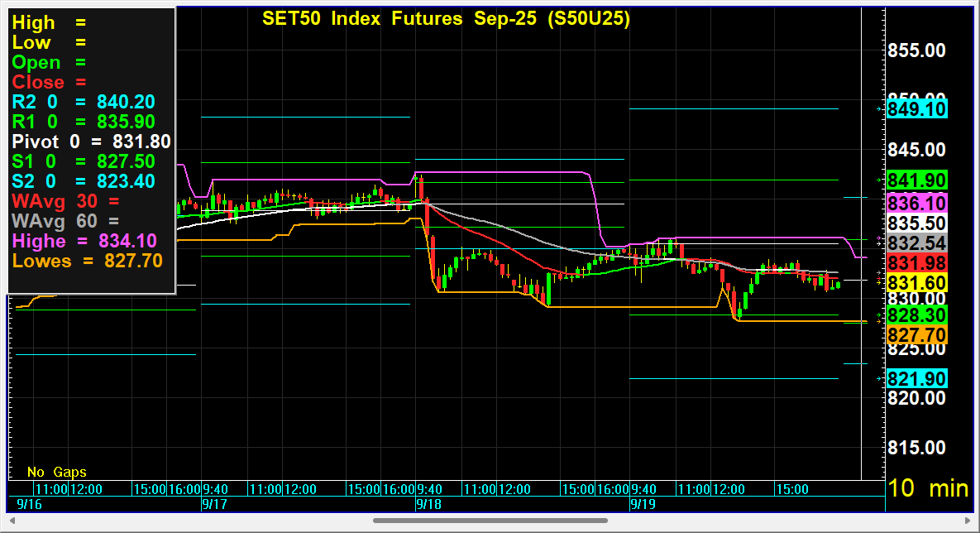Click the scrollbar left arrow
The height and width of the screenshot is (533, 980).
[12, 521]
